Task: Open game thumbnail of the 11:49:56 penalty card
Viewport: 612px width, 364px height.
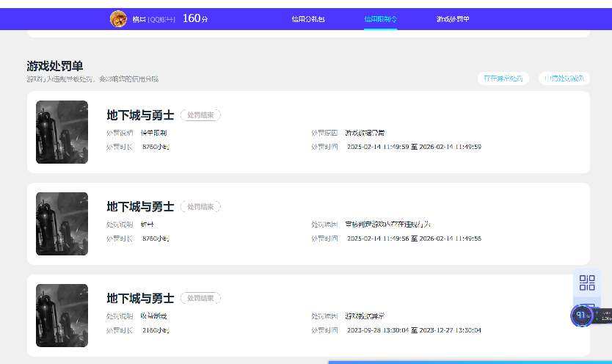Action: (62, 224)
